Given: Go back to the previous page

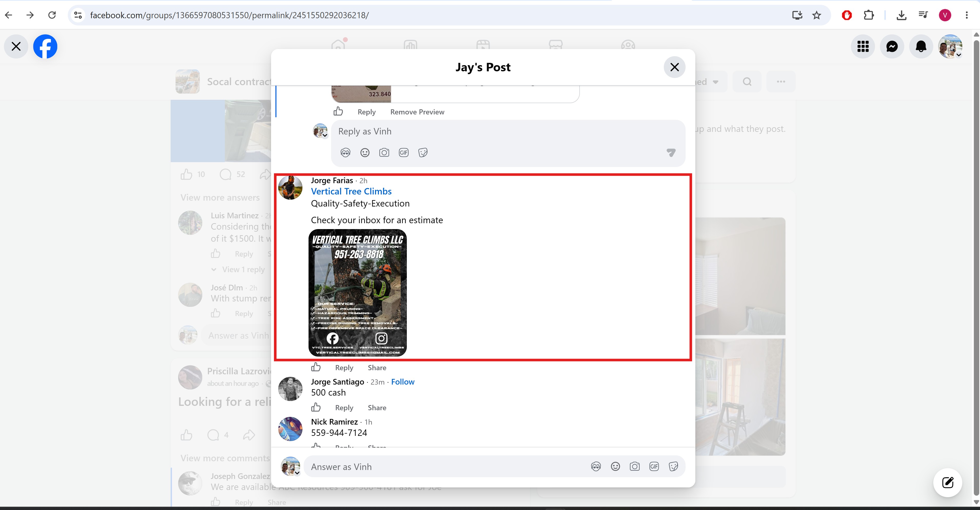Looking at the screenshot, I should 9,15.
